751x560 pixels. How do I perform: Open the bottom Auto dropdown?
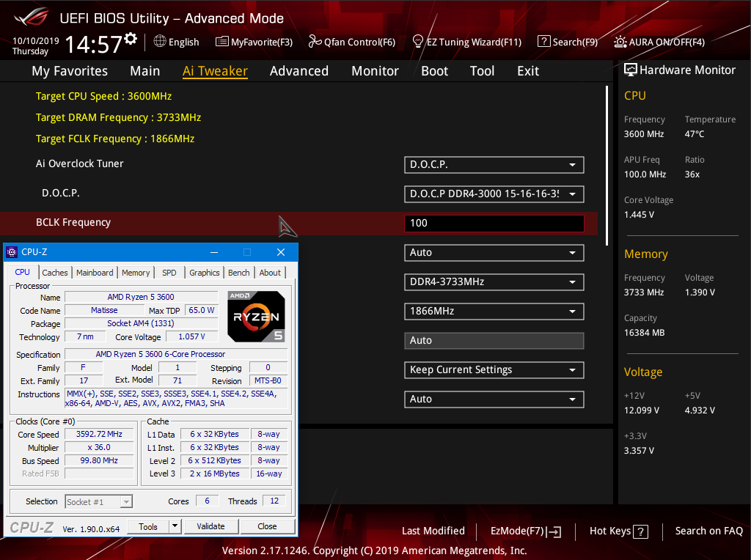tap(494, 399)
